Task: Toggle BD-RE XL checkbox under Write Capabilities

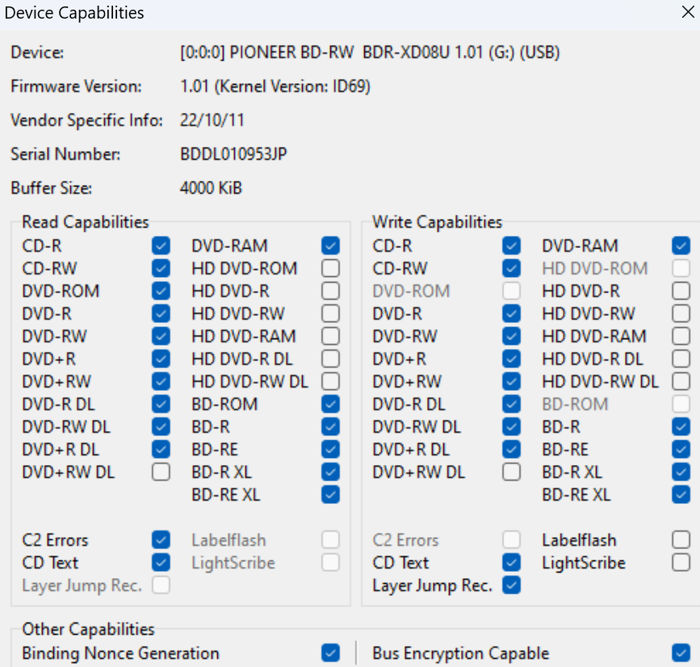Action: [x=681, y=495]
